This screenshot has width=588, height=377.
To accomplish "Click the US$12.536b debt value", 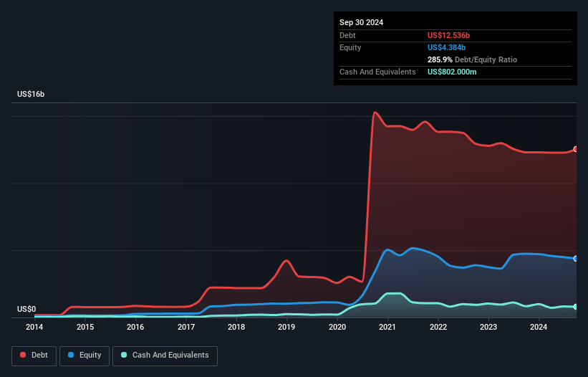I will point(448,35).
